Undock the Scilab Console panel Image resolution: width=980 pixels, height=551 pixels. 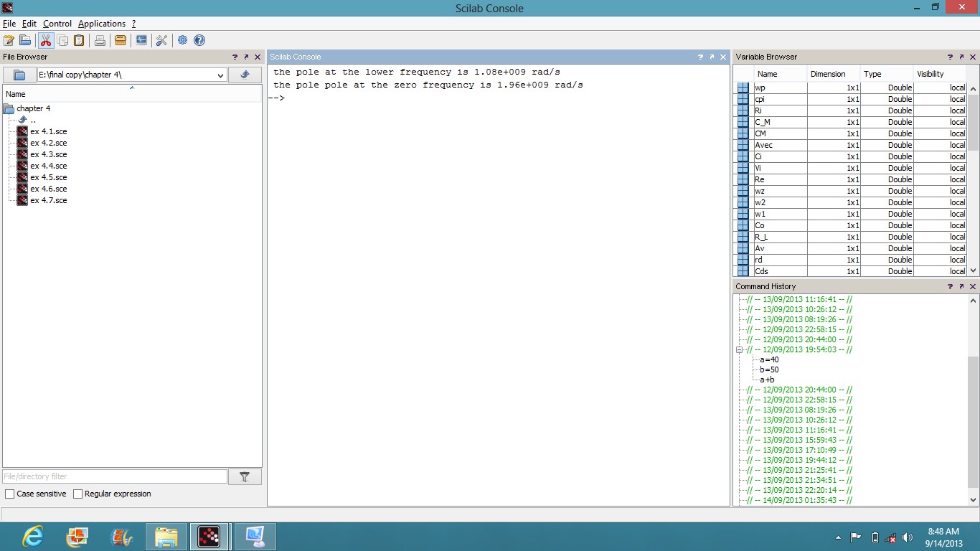click(x=712, y=57)
